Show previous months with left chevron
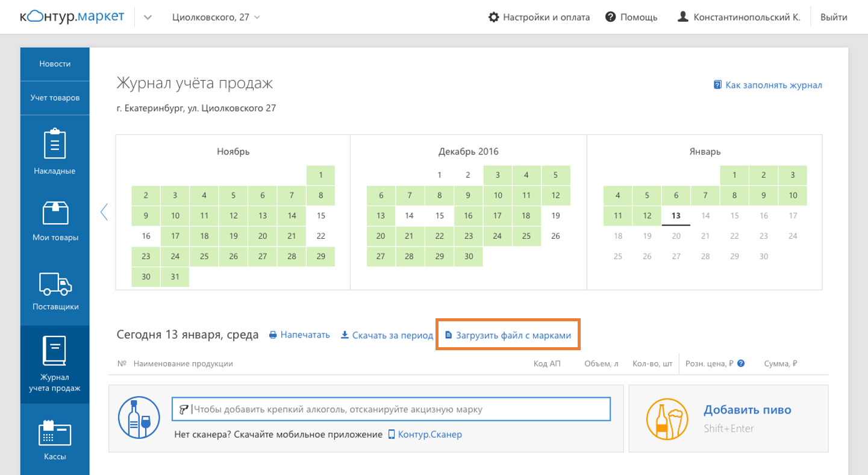Viewport: 868px width, 475px height. (x=104, y=212)
